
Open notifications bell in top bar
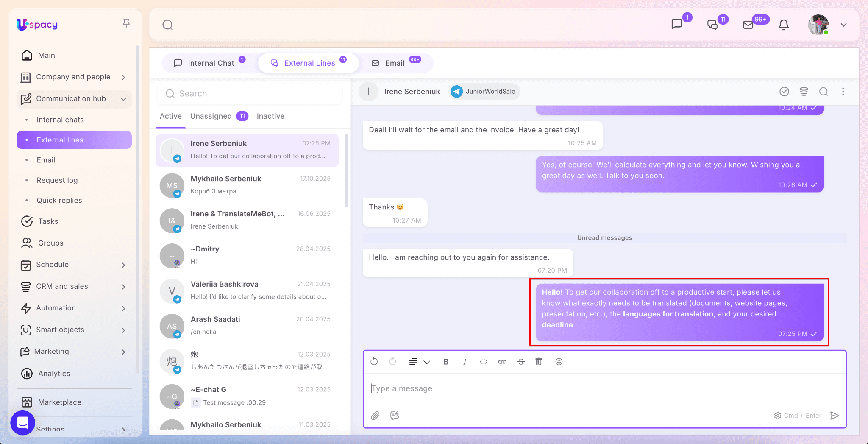784,25
